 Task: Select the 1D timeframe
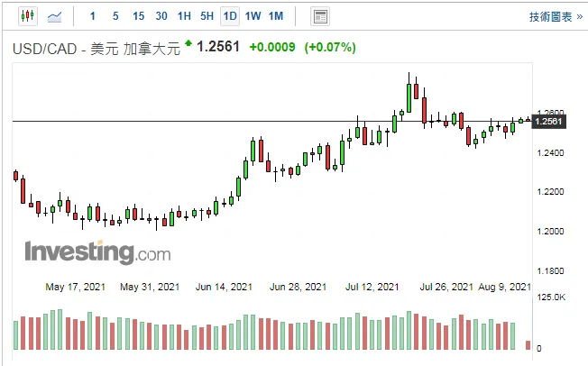[230, 16]
